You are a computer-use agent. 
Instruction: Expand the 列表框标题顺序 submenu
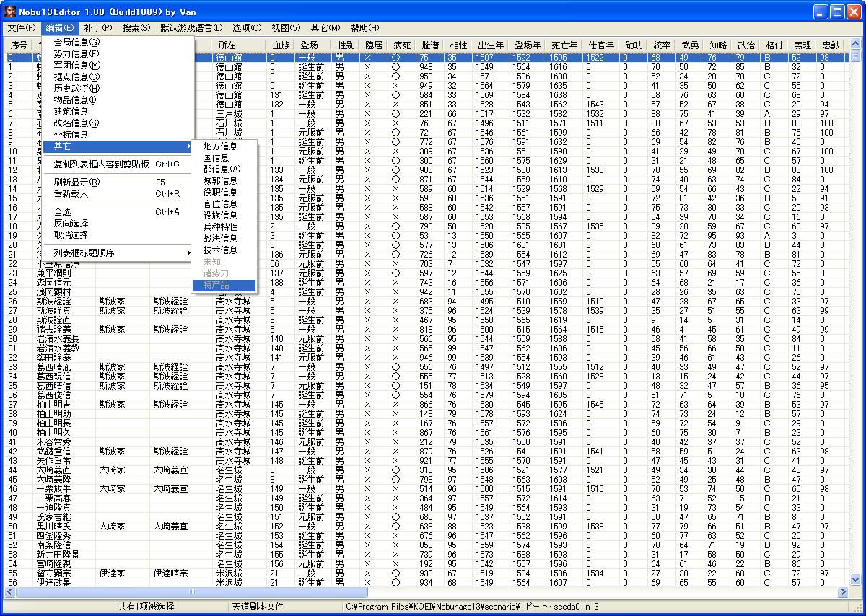[x=118, y=253]
